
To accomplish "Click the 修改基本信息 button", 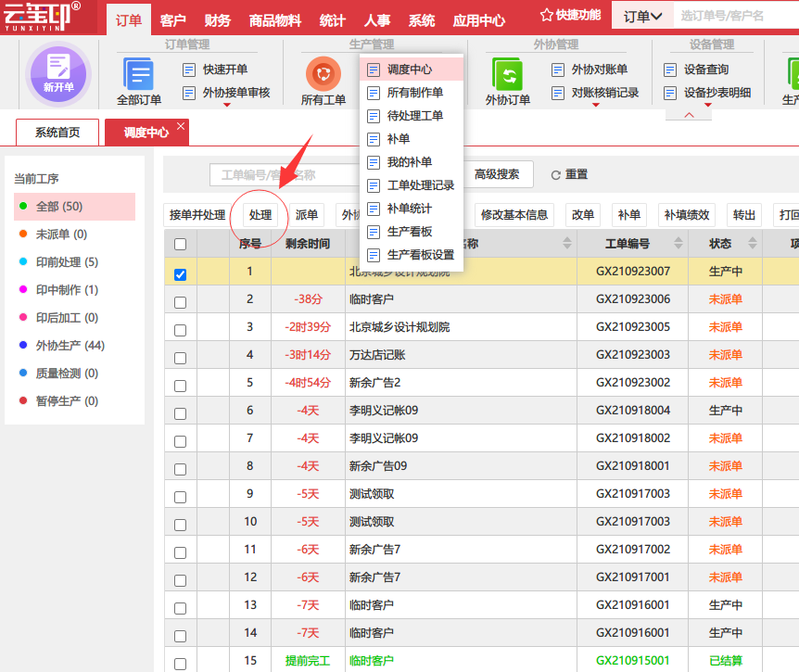I will (514, 215).
